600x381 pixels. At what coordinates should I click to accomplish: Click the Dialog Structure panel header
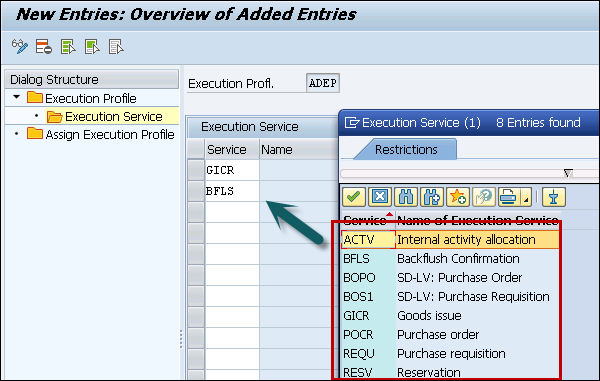(x=92, y=79)
